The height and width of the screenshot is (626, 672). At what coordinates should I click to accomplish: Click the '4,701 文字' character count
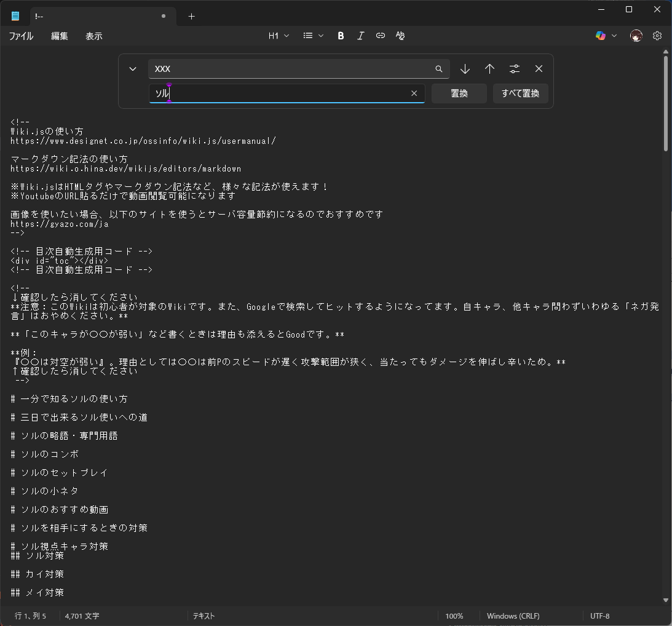[82, 616]
